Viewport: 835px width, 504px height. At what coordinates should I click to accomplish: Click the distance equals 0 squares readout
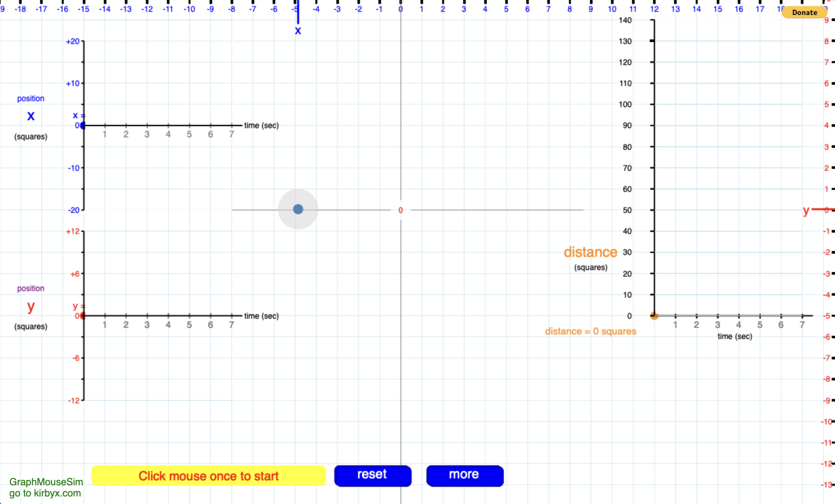[x=590, y=331]
